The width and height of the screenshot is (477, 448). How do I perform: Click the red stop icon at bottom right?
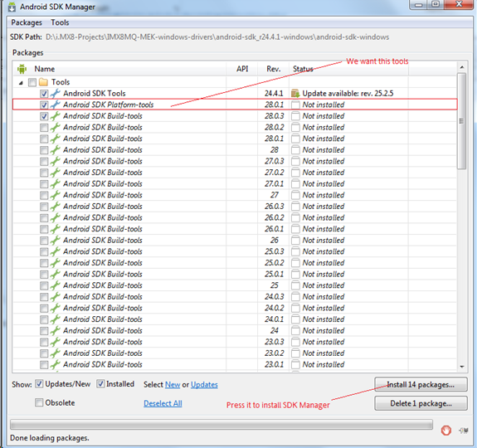pos(446,430)
